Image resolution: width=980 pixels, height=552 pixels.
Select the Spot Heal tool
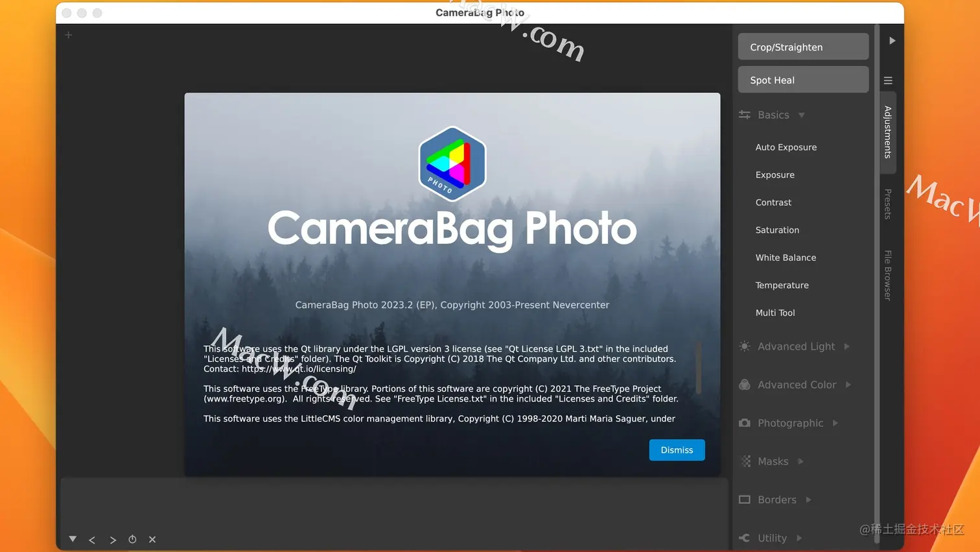[x=803, y=80]
